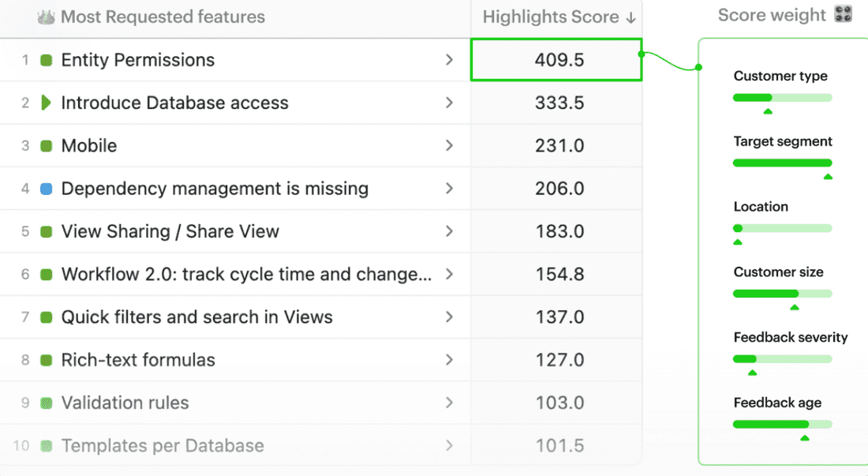Click the green triangle icon for Introduce Database access
The height and width of the screenshot is (476, 868).
tap(46, 103)
